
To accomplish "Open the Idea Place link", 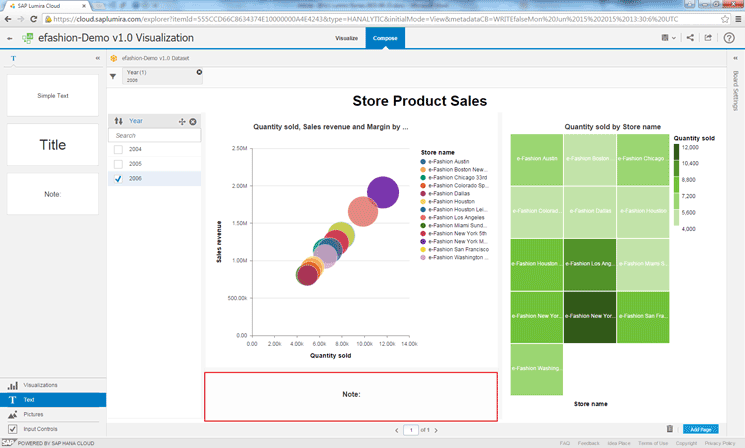I will [x=619, y=443].
